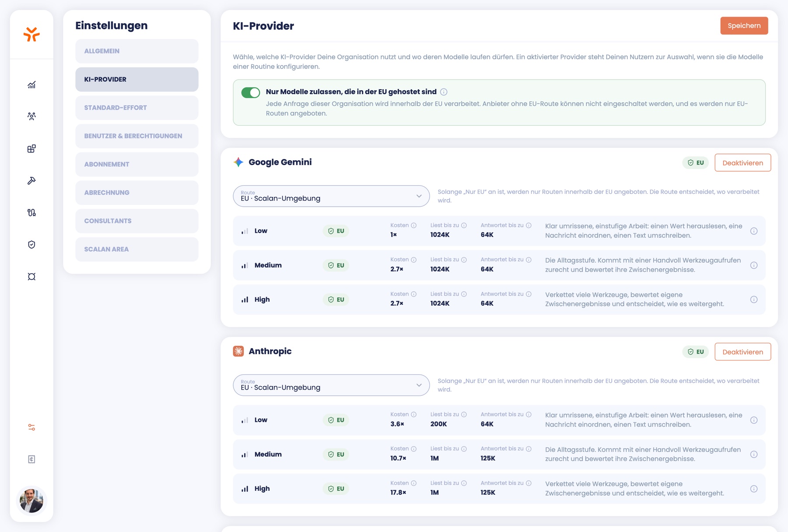788x532 pixels.
Task: Select the KI-Provider settings tab
Action: tap(137, 79)
